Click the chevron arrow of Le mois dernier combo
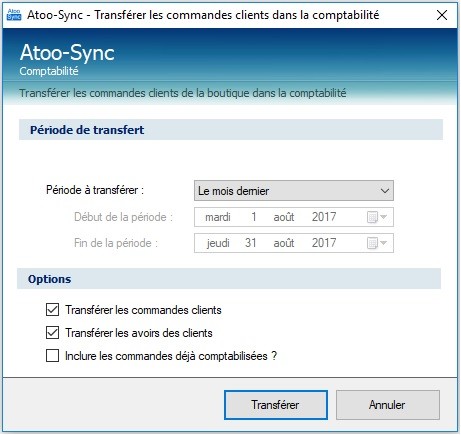This screenshot has width=461, height=435. tap(385, 191)
